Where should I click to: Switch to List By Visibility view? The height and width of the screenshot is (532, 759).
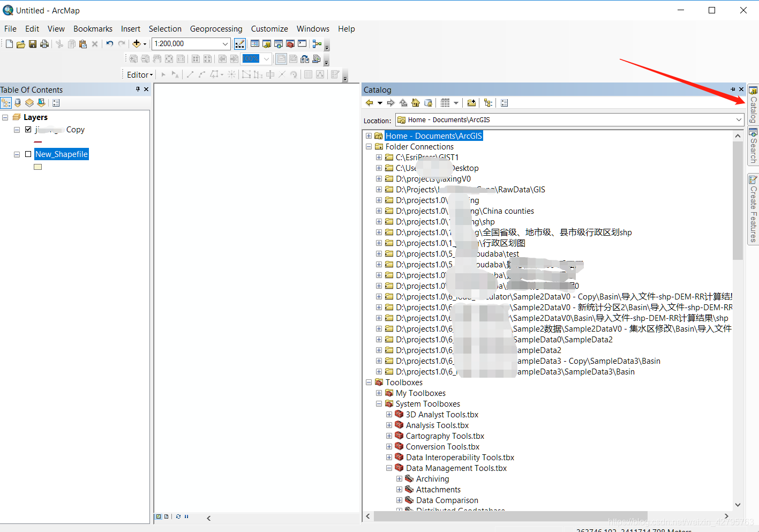pos(29,103)
